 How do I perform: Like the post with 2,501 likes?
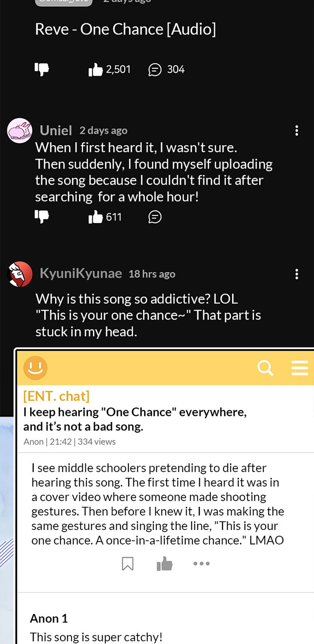coord(96,70)
